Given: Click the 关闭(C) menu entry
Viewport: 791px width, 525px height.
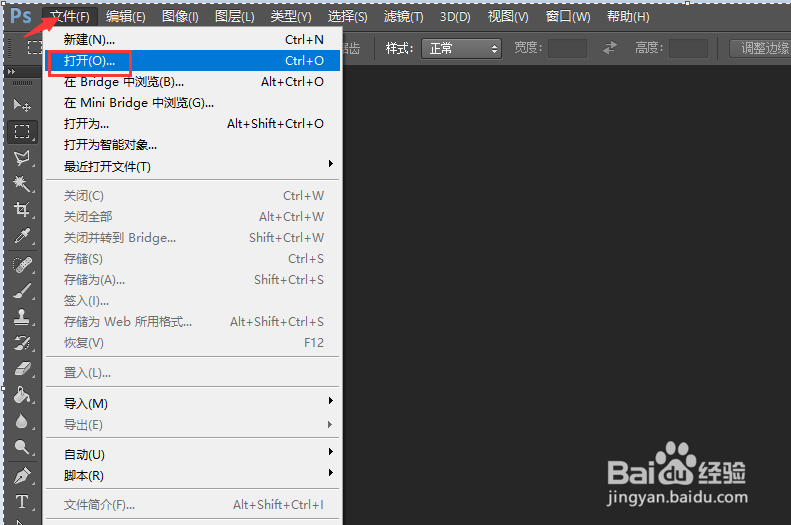Looking at the screenshot, I should point(192,196).
